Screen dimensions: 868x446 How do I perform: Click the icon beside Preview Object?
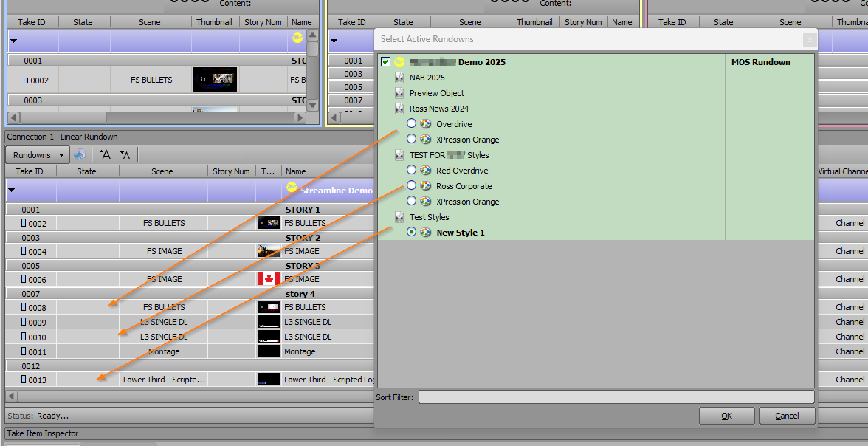tap(399, 93)
